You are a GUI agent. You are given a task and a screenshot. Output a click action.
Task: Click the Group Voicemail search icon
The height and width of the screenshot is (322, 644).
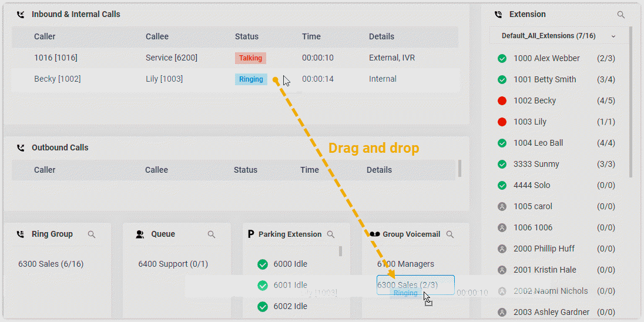tap(450, 234)
